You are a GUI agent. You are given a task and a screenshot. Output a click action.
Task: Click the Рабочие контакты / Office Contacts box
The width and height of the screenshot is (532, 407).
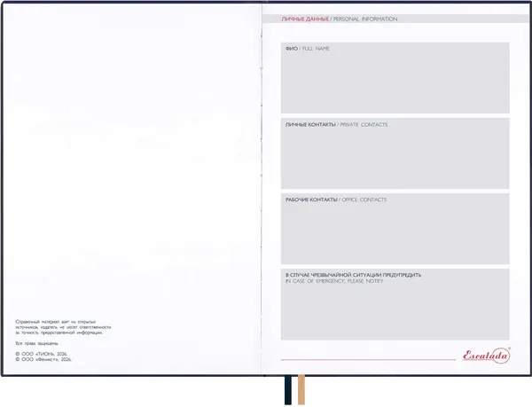[395, 229]
